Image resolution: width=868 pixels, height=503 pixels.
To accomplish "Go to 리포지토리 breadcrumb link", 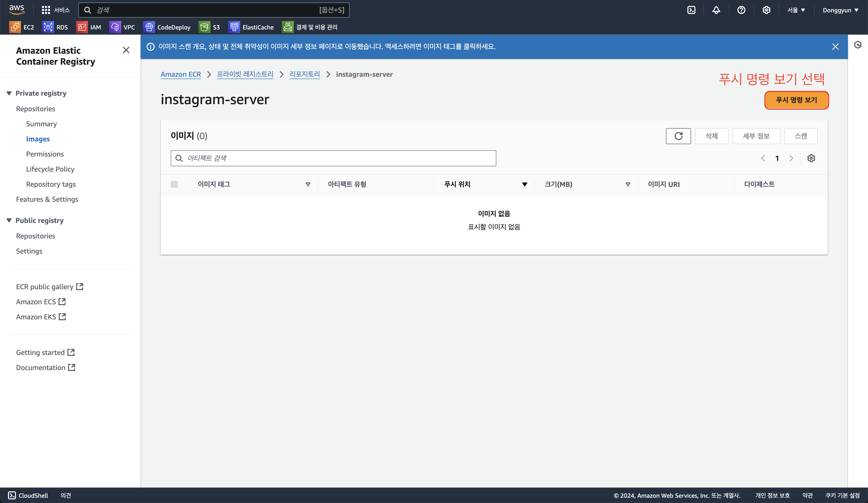I will 305,74.
